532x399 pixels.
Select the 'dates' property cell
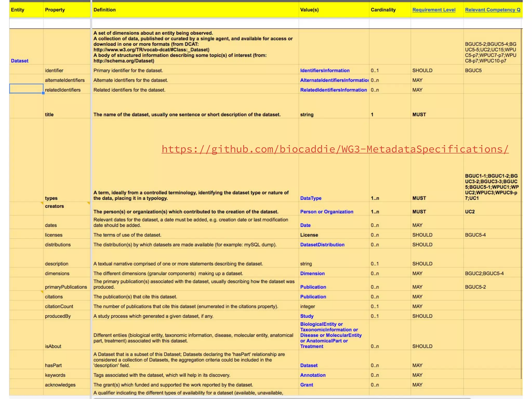67,222
